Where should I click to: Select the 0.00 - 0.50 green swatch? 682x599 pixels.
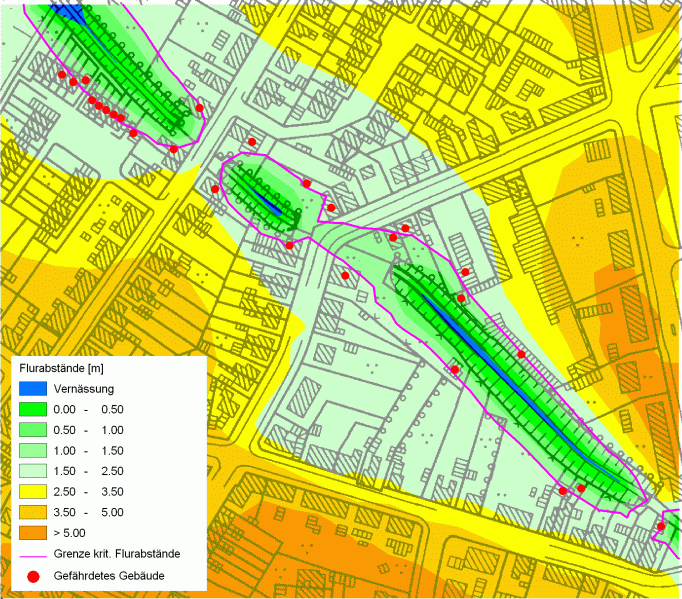[x=34, y=410]
